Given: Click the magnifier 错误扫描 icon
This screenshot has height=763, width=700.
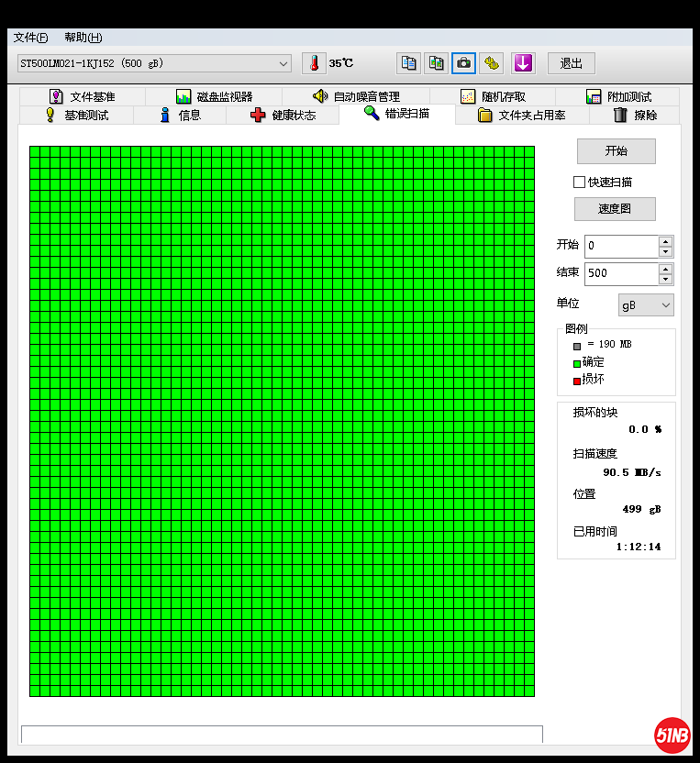Looking at the screenshot, I should click(x=372, y=113).
